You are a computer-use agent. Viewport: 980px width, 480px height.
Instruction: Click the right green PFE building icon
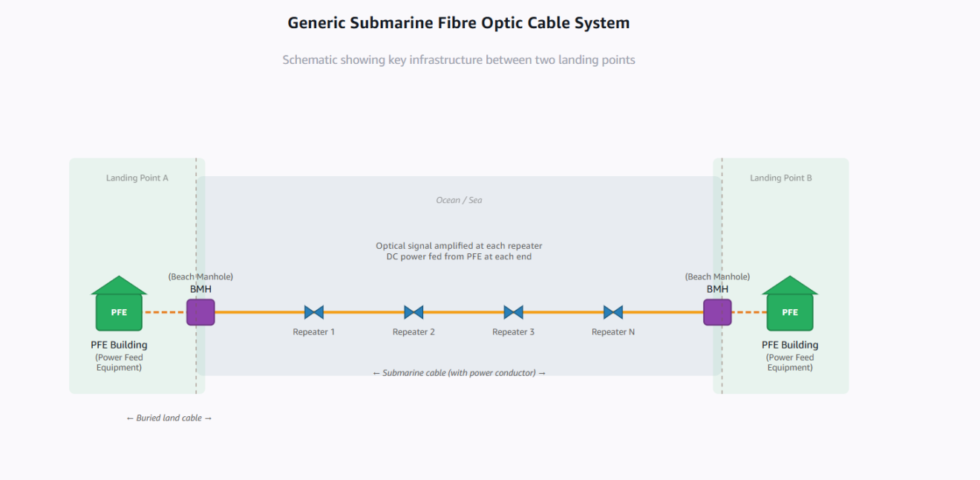pyautogui.click(x=790, y=304)
